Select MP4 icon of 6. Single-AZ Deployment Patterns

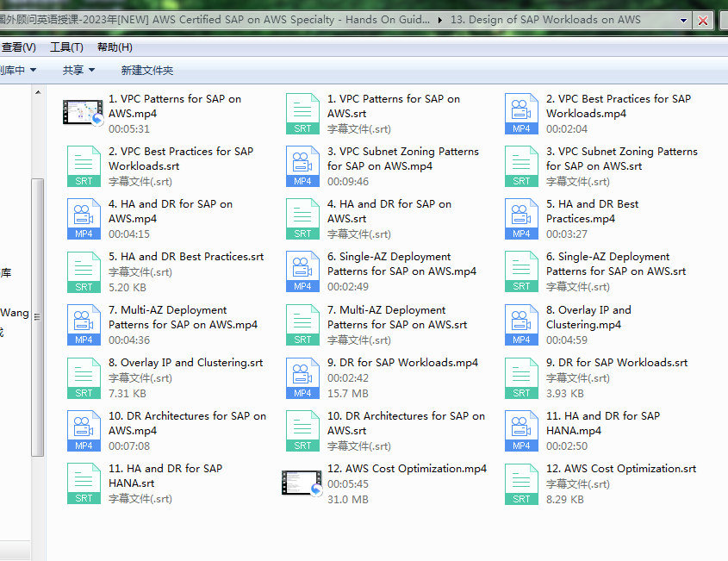pos(302,271)
